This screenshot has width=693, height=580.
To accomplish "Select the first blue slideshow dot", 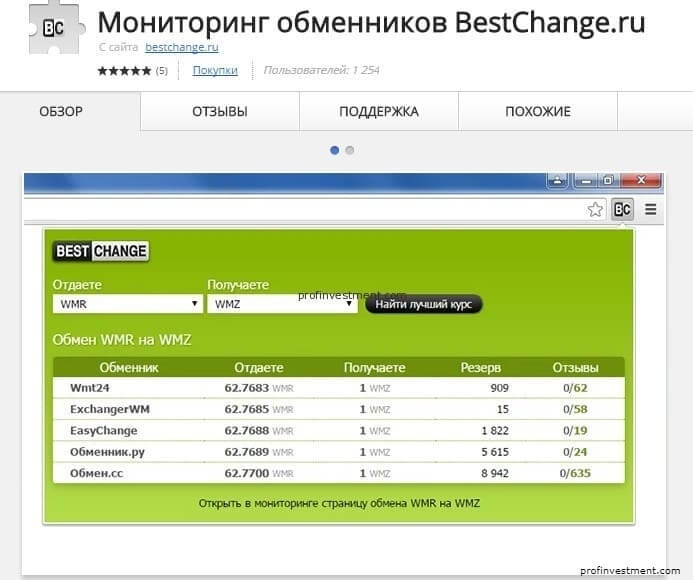I will click(x=335, y=150).
